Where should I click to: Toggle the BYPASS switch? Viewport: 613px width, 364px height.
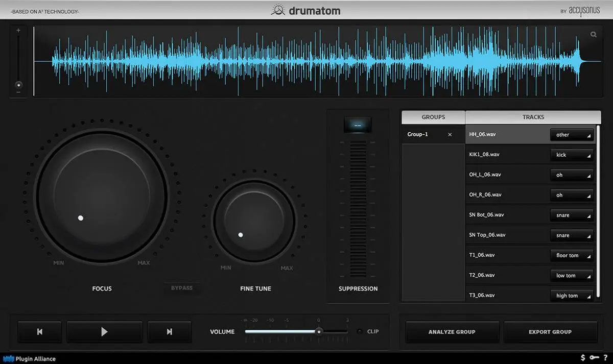[182, 288]
